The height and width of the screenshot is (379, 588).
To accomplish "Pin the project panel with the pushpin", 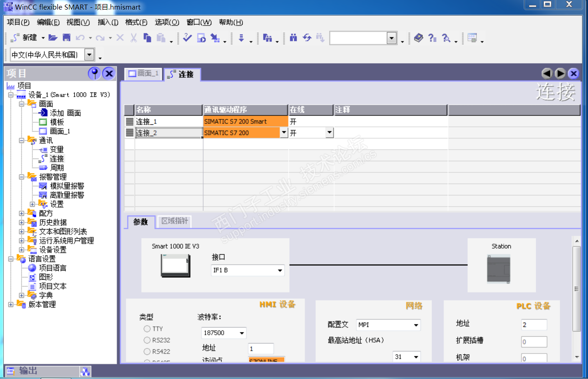I will coord(94,73).
